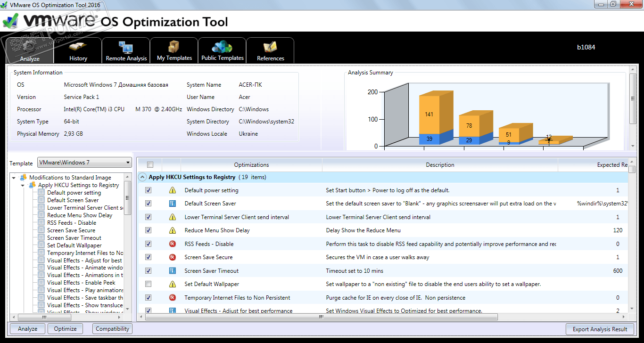Uncheck Default power setting checkbox
The width and height of the screenshot is (644, 343).
[149, 190]
